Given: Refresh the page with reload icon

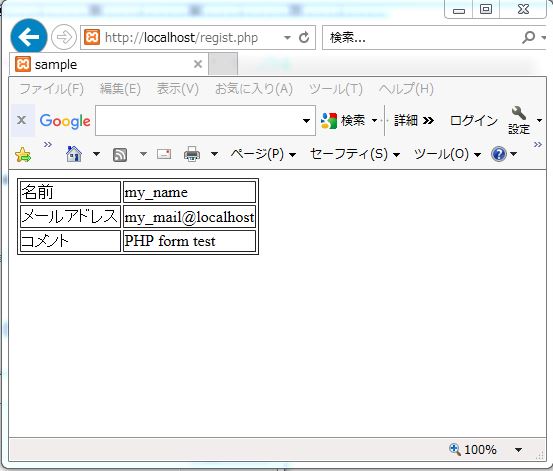Looking at the screenshot, I should [x=304, y=37].
